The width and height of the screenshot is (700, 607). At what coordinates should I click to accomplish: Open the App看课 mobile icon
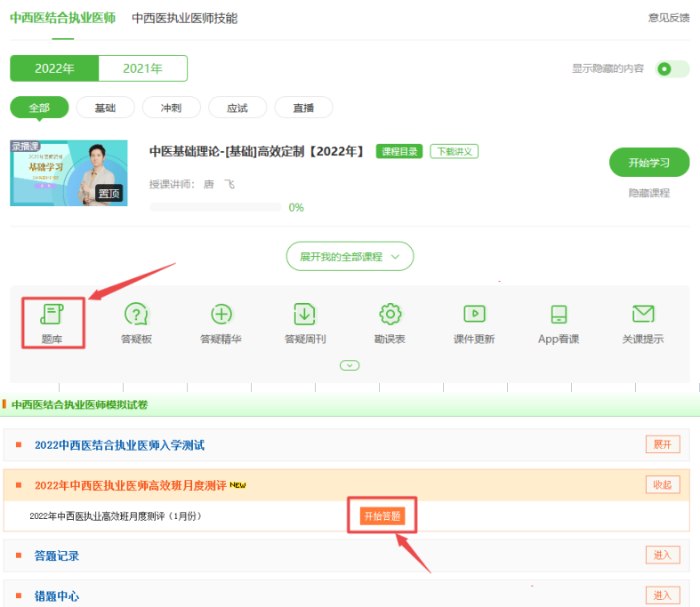559,315
